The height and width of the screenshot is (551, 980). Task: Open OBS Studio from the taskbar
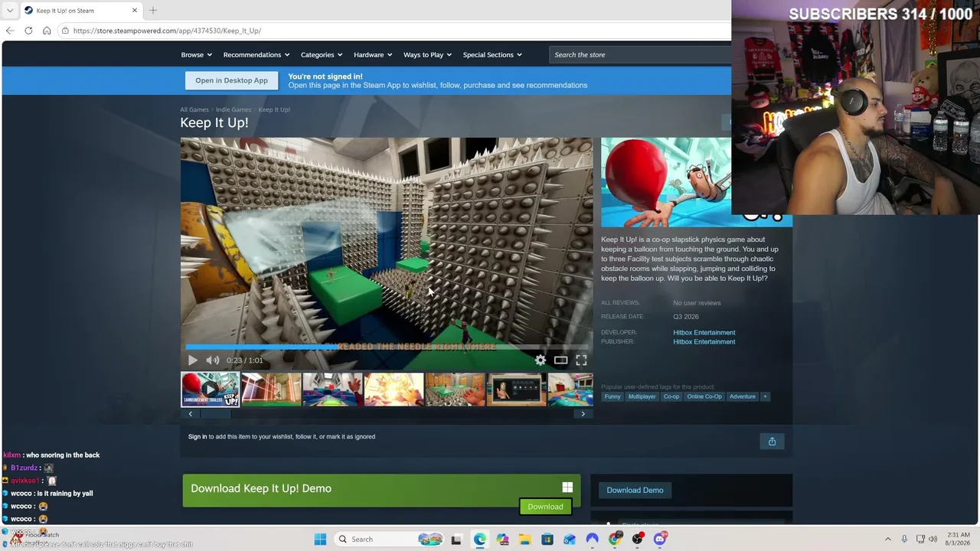(637, 539)
